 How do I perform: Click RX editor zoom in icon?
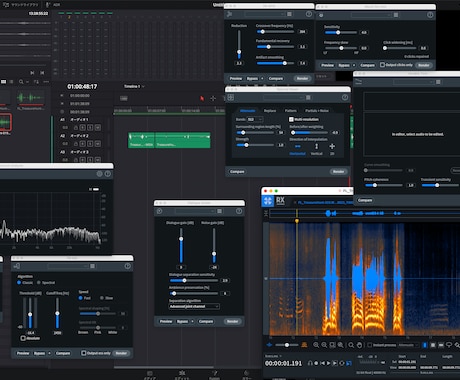point(316,345)
